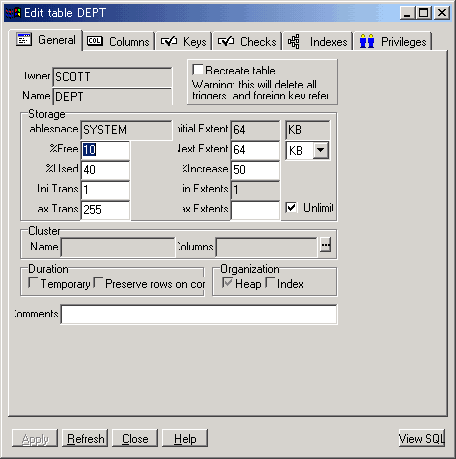Viewport: 456px width, 459px height.
Task: Click the tree icon on Indexes tab
Action: (x=294, y=42)
